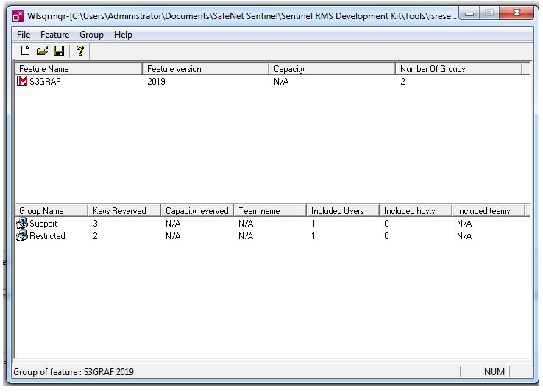
Task: Select the S3GRAF feature name text
Action: tap(45, 82)
